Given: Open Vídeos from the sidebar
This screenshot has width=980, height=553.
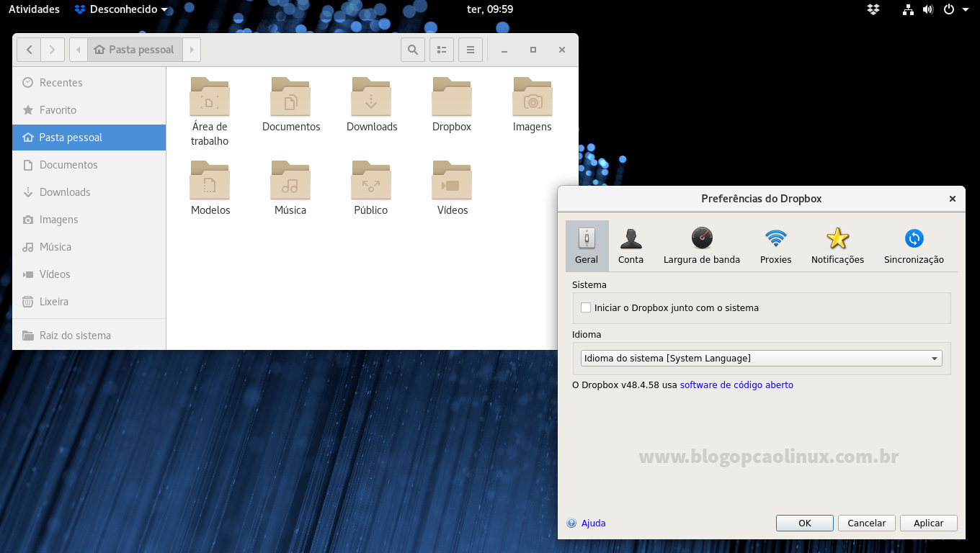Looking at the screenshot, I should pyautogui.click(x=89, y=274).
